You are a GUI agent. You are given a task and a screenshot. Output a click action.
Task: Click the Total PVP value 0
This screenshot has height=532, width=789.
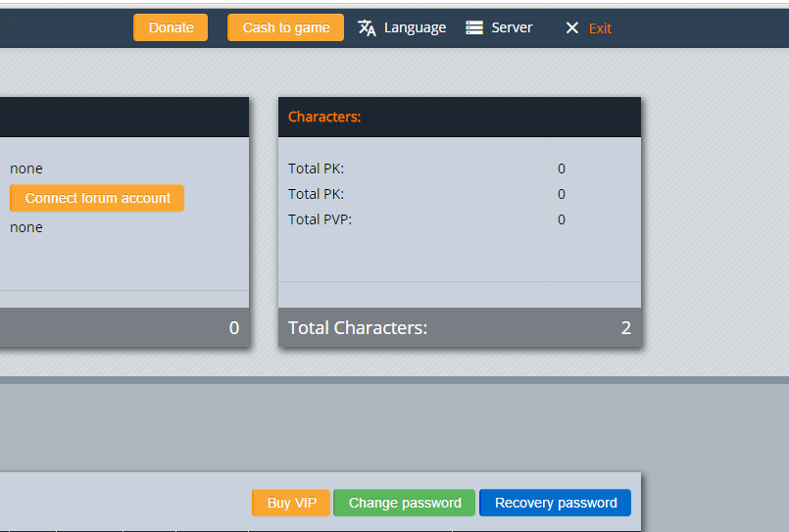[x=562, y=219]
